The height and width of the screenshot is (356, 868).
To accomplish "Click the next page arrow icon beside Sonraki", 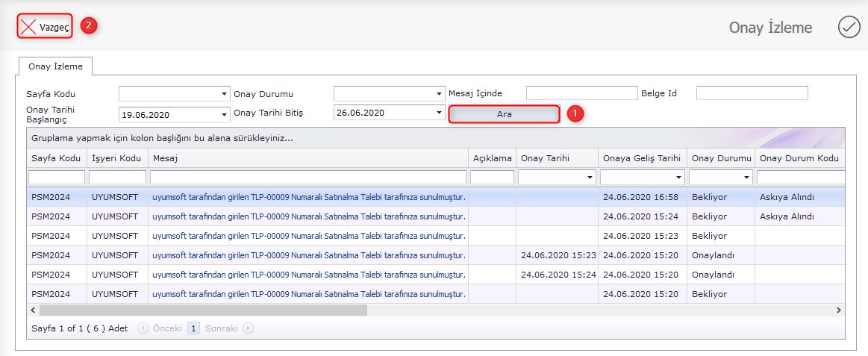I will click(x=249, y=328).
